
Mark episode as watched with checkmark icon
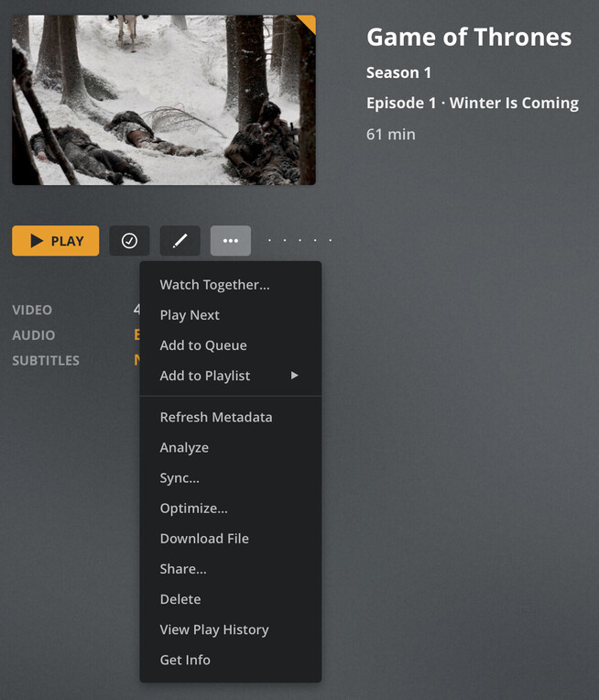pyautogui.click(x=129, y=241)
